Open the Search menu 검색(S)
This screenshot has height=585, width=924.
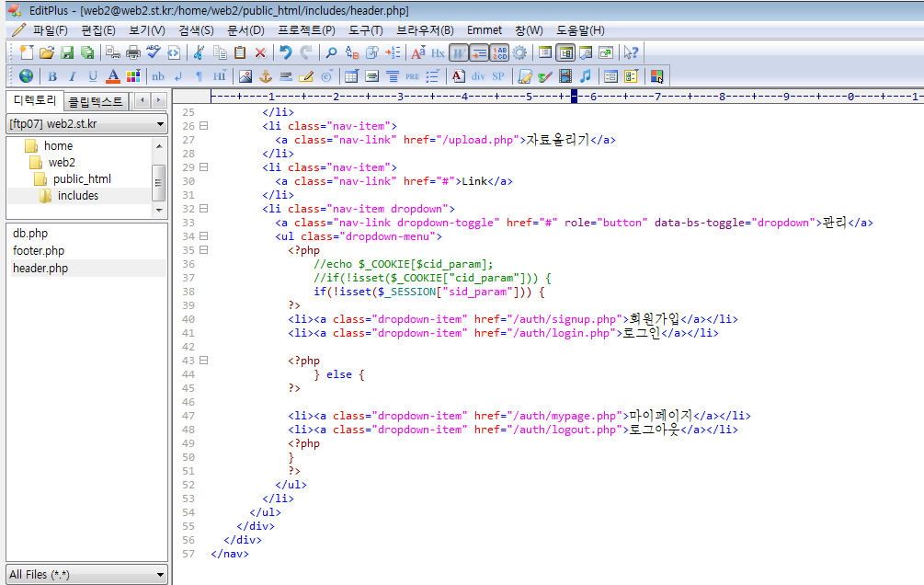(x=196, y=30)
